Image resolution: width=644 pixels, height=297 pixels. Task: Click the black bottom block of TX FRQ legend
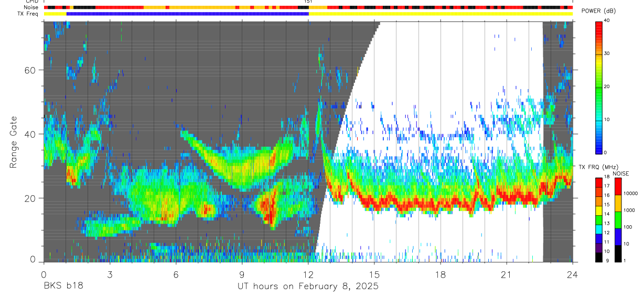pos(599,257)
